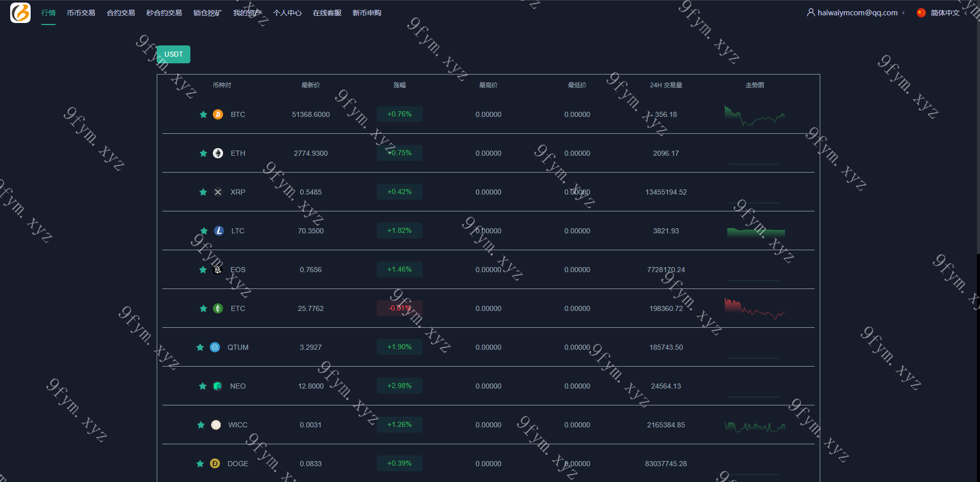Click the LTC +1.82% change badge

tap(400, 230)
